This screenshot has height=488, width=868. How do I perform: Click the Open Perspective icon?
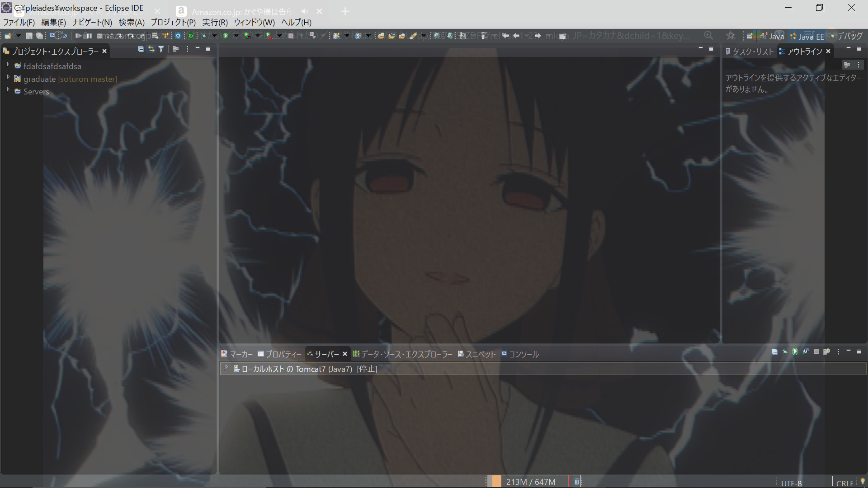pyautogui.click(x=750, y=36)
